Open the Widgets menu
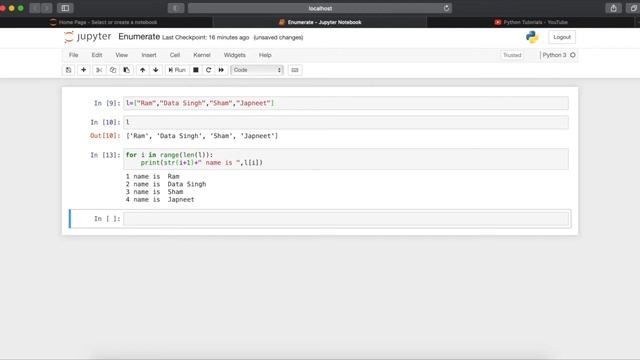640x360 pixels. pos(235,55)
